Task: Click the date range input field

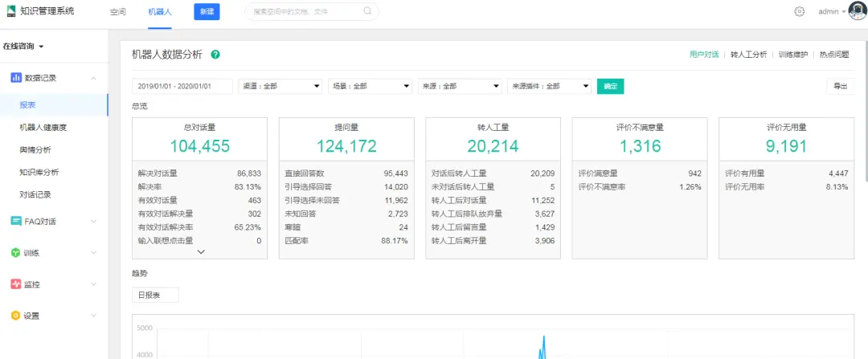Action: [182, 86]
